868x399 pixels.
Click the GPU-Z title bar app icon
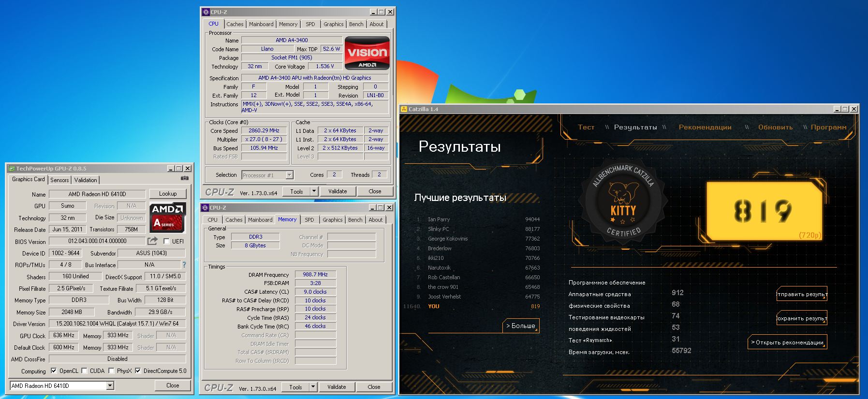tap(12, 169)
